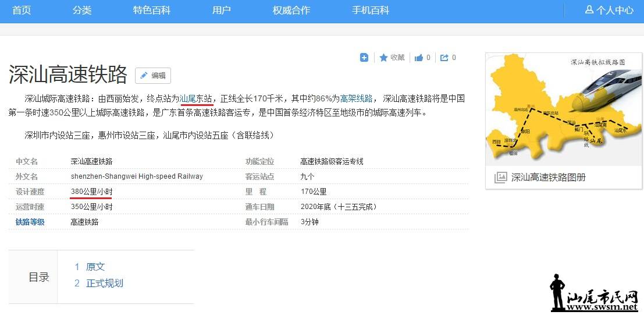
Task: Click the thumbs-up like icon
Action: pyautogui.click(x=419, y=58)
